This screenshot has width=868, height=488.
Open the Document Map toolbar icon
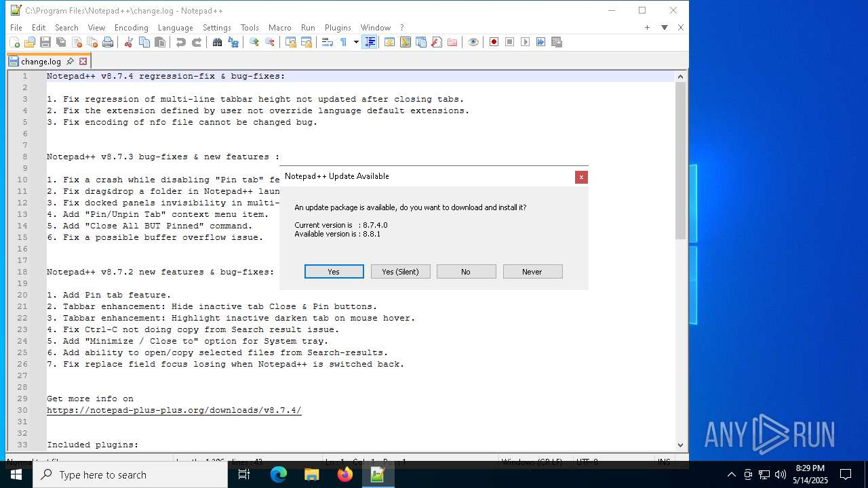click(x=406, y=42)
